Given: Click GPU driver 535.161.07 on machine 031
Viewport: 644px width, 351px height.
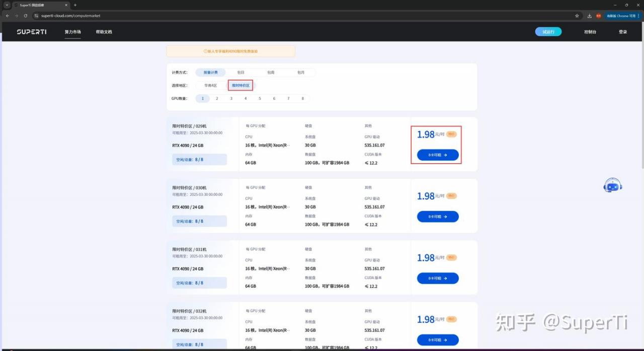Looking at the screenshot, I should (x=375, y=269).
